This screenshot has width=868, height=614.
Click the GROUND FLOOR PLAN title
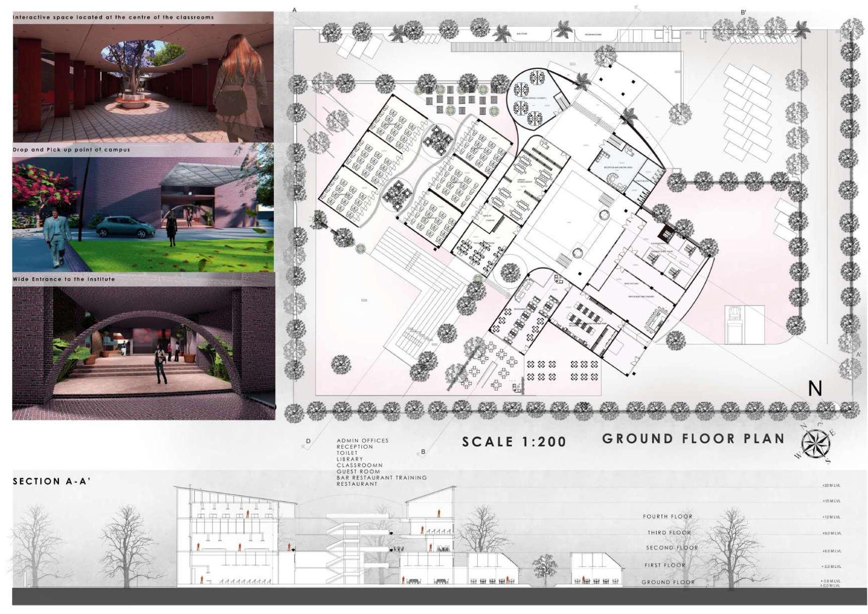(x=693, y=439)
